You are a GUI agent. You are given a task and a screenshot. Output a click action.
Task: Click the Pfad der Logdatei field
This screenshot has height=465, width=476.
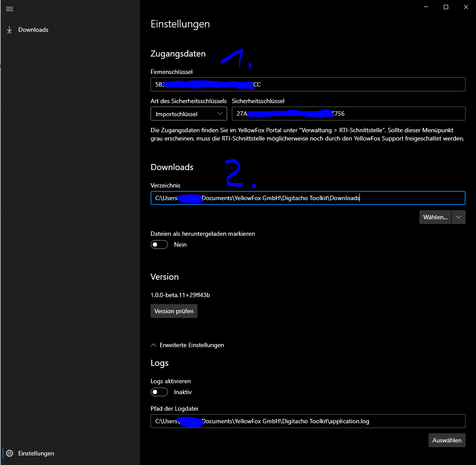(308, 421)
